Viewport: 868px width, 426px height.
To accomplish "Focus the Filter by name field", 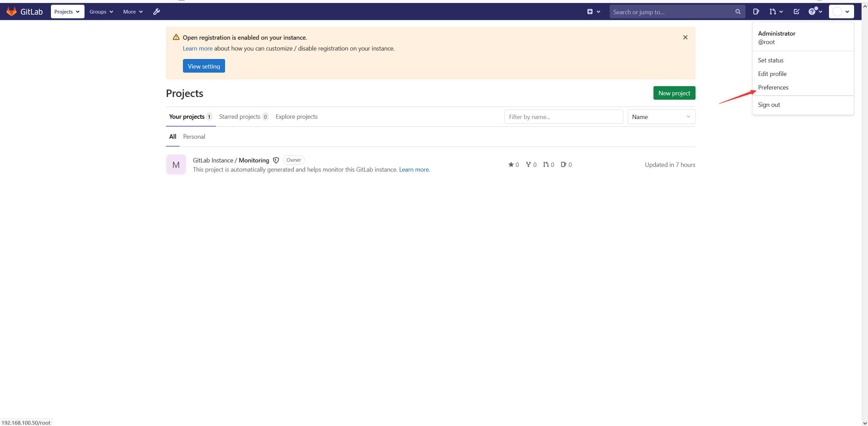I will 564,117.
